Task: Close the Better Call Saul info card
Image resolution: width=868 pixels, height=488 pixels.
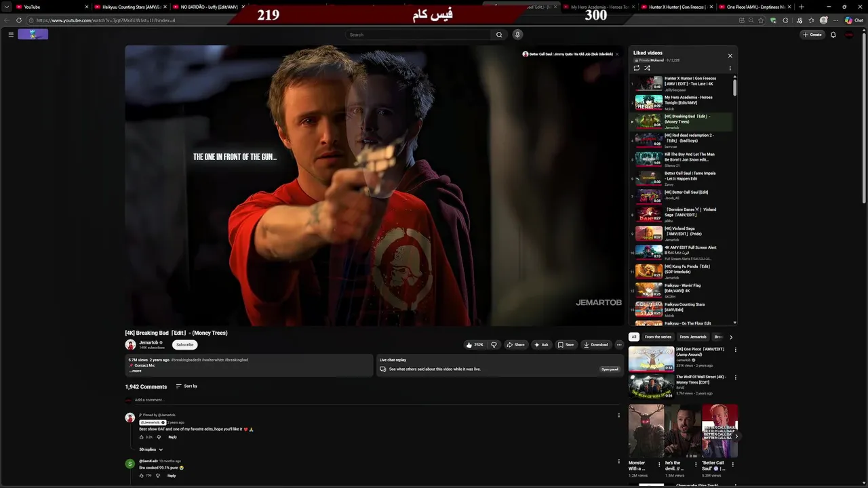Action: (x=616, y=54)
